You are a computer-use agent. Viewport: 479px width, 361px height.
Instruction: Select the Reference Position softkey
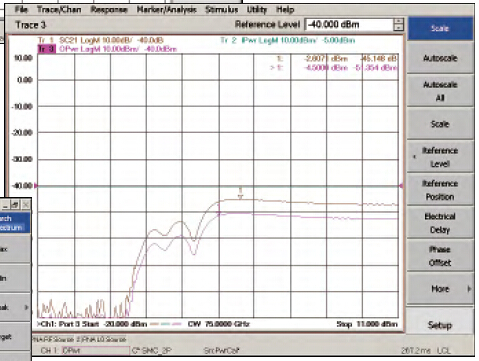[440, 190]
